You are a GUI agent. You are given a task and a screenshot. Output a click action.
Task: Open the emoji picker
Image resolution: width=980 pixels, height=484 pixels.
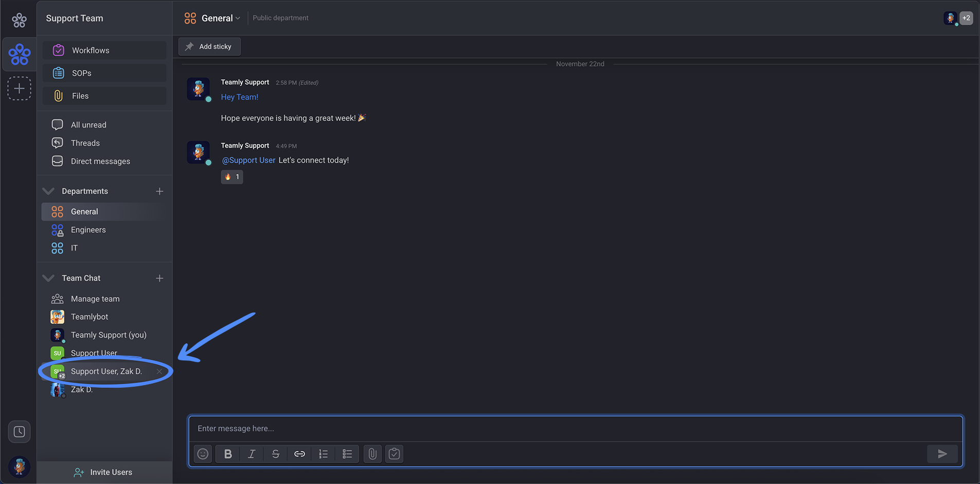point(203,454)
